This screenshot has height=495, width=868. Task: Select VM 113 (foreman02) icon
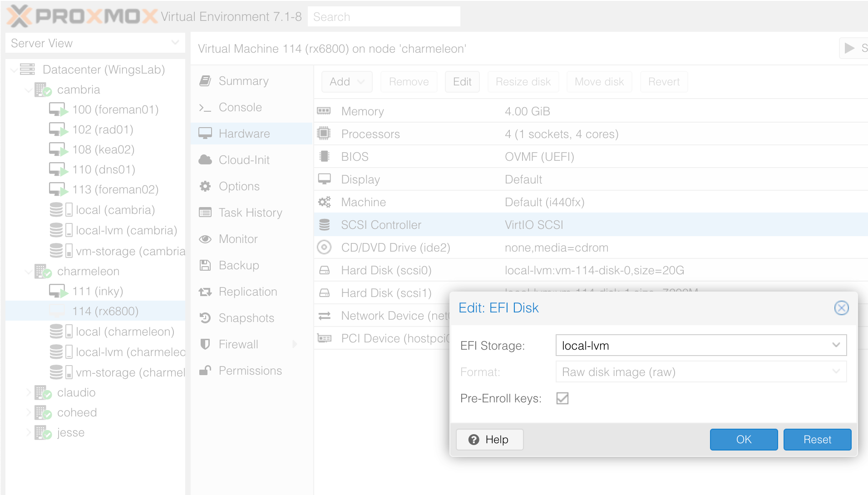coord(59,189)
